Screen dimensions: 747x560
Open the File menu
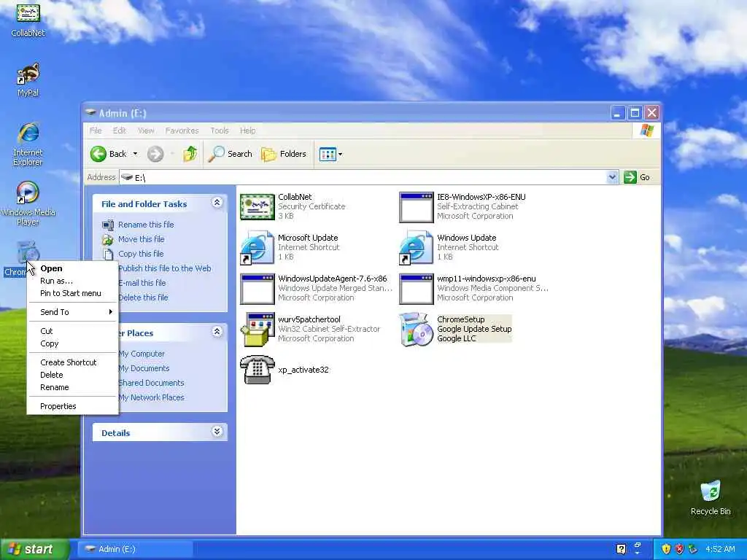(x=96, y=131)
